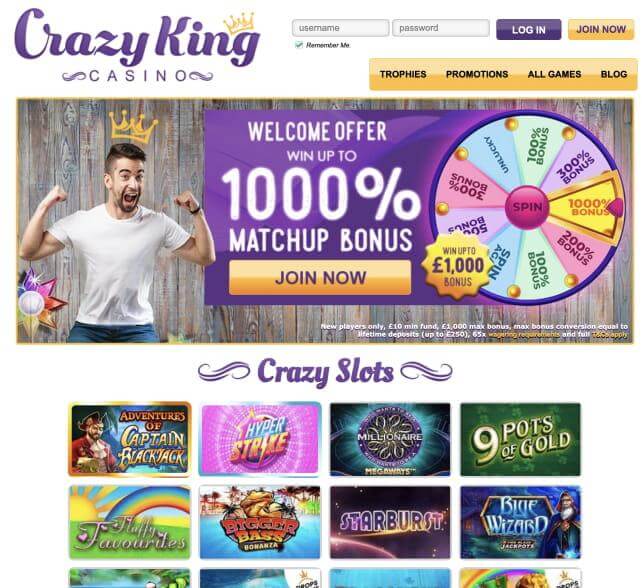This screenshot has width=642, height=588.
Task: Toggle the Remember Me checkbox
Action: [x=299, y=45]
